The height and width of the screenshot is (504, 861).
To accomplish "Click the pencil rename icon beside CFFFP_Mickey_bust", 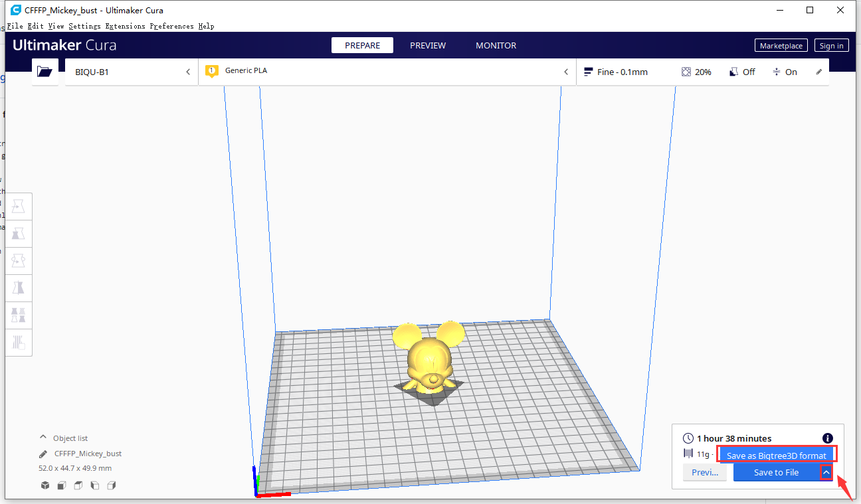I will (x=43, y=454).
